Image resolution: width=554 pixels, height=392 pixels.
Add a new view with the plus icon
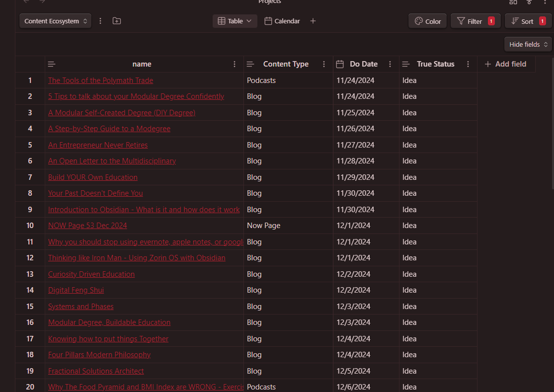[x=313, y=21]
